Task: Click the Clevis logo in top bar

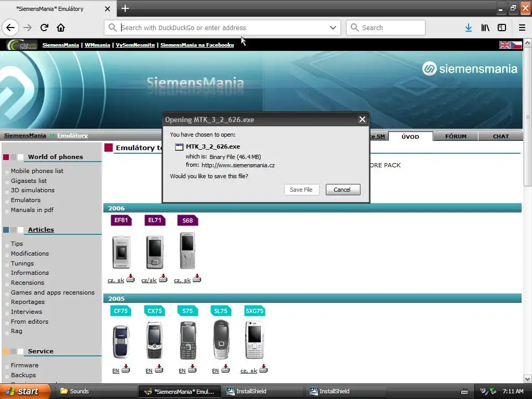Action: tap(22, 45)
